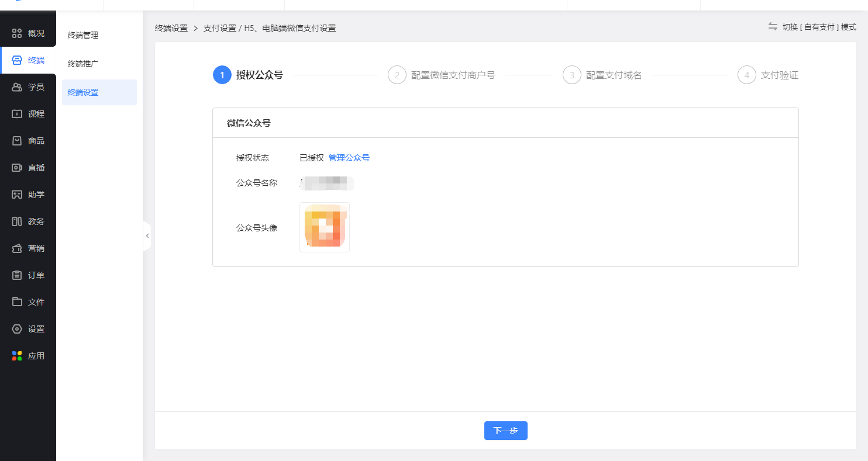Click the 设置 hexagon settings icon
The width and height of the screenshot is (868, 461).
[17, 329]
